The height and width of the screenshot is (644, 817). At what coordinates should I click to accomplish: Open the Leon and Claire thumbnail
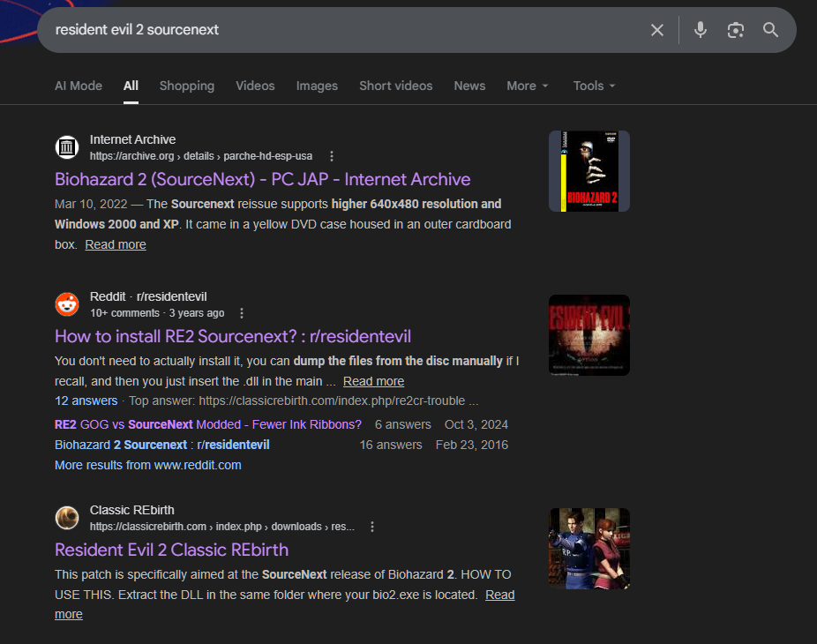click(589, 549)
